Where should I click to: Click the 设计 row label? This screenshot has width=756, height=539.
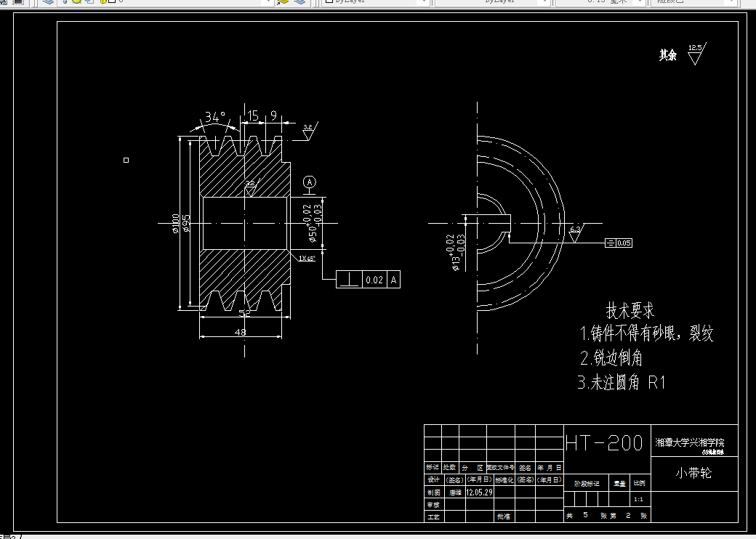click(433, 479)
